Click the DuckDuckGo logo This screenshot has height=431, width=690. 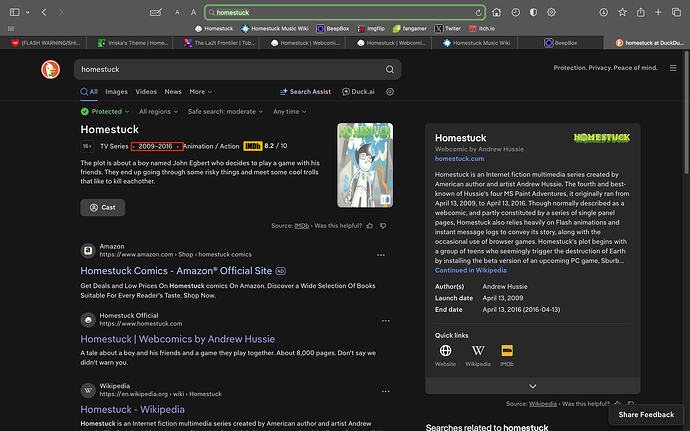51,70
